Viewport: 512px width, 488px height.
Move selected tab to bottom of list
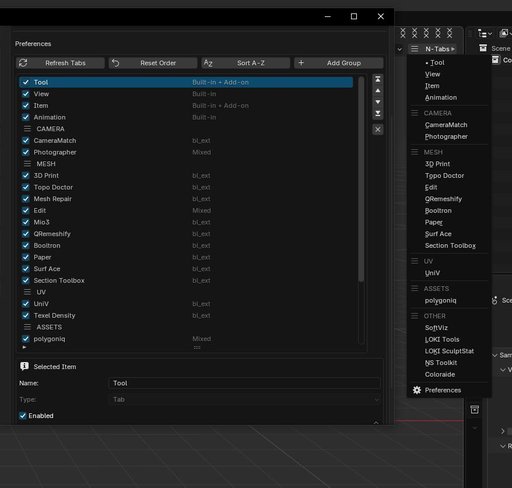point(378,113)
